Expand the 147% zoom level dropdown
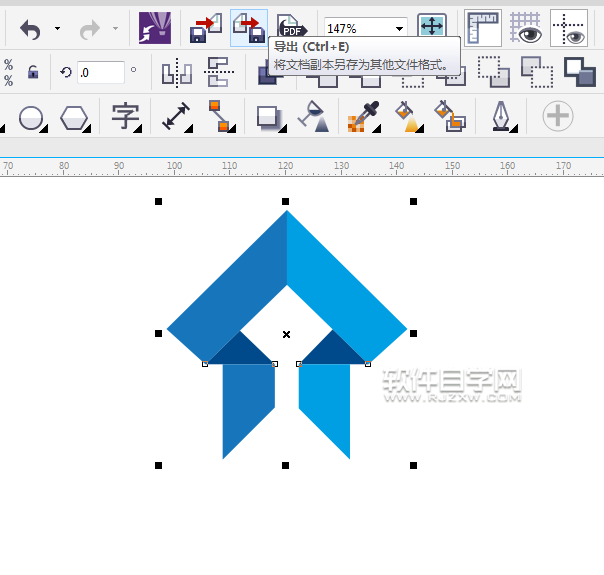 pos(399,29)
